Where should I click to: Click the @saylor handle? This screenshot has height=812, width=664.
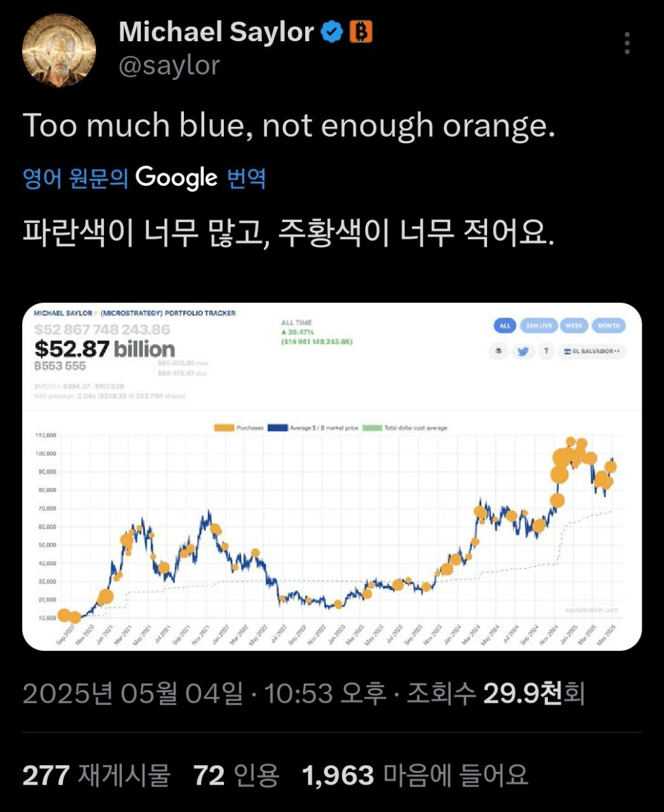point(169,65)
